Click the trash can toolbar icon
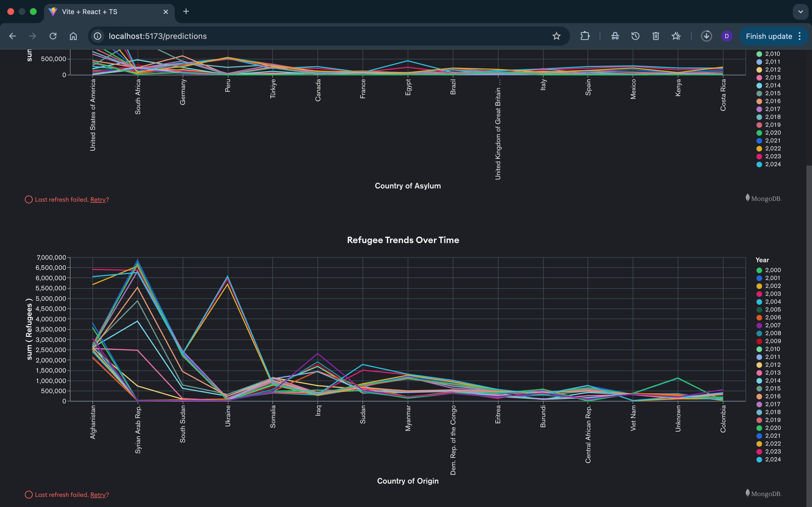Image resolution: width=812 pixels, height=507 pixels. click(656, 36)
